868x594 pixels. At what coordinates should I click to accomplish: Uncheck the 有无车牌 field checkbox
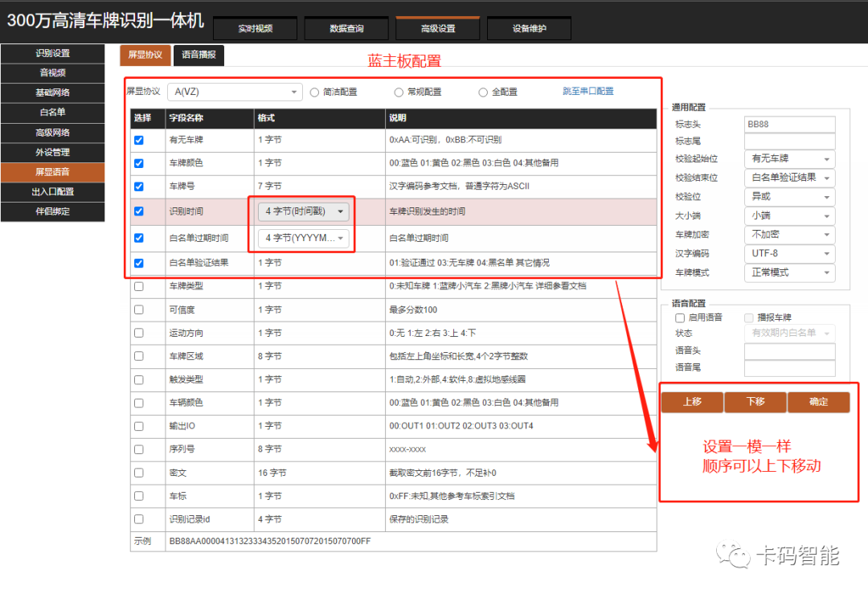(x=139, y=140)
